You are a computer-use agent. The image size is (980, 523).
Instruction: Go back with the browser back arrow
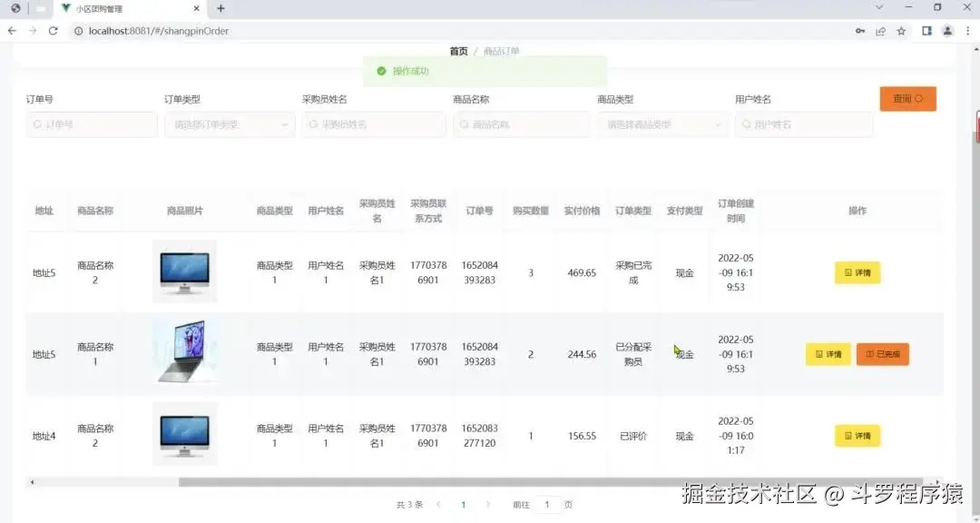pos(12,31)
